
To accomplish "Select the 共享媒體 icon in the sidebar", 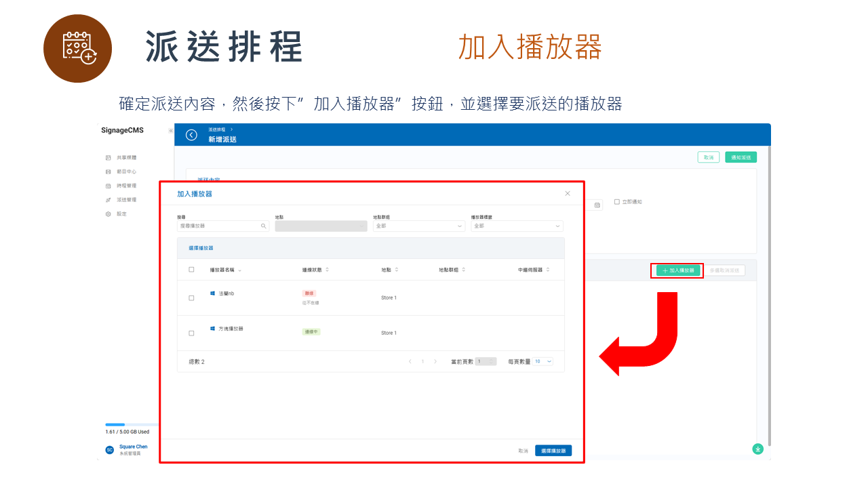I will tap(108, 157).
